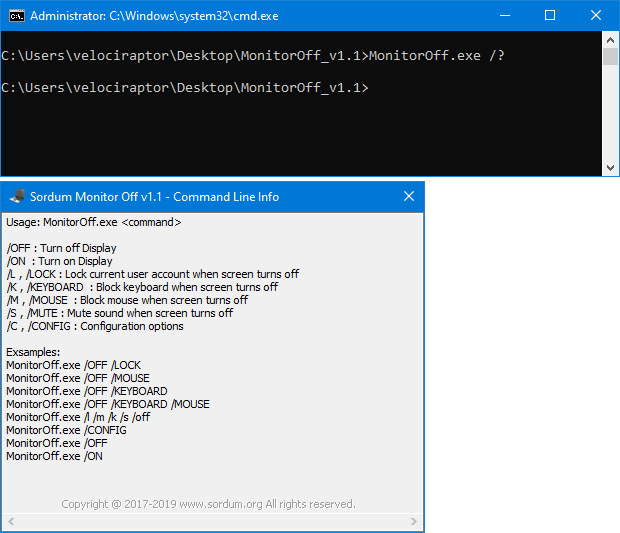The width and height of the screenshot is (620, 533).
Task: Maximize the cmd.exe console window
Action: 550,16
